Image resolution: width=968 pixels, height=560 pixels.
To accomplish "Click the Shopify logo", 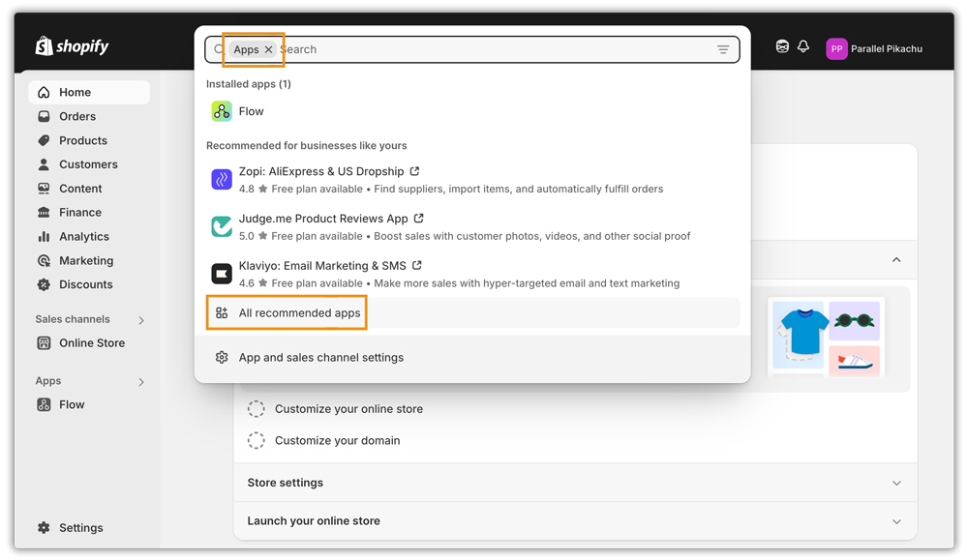I will click(72, 46).
